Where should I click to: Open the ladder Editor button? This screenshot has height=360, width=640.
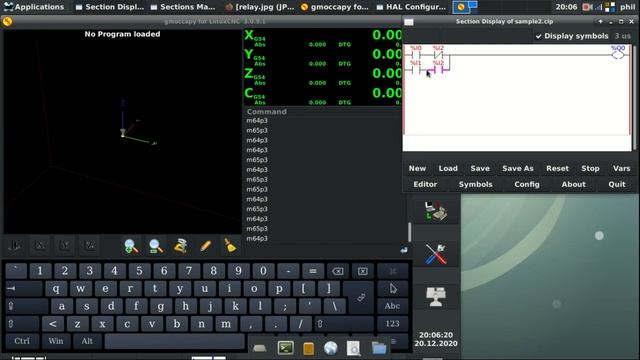pos(425,184)
